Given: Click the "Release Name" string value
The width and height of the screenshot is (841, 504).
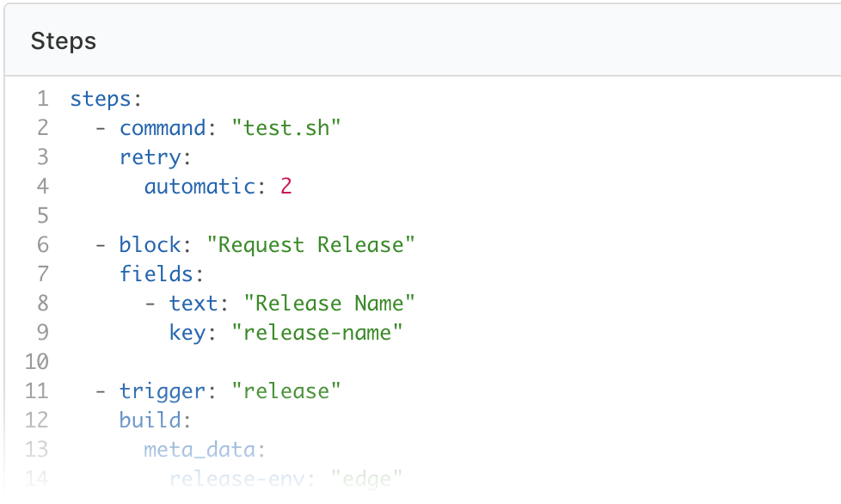Looking at the screenshot, I should pyautogui.click(x=329, y=304).
